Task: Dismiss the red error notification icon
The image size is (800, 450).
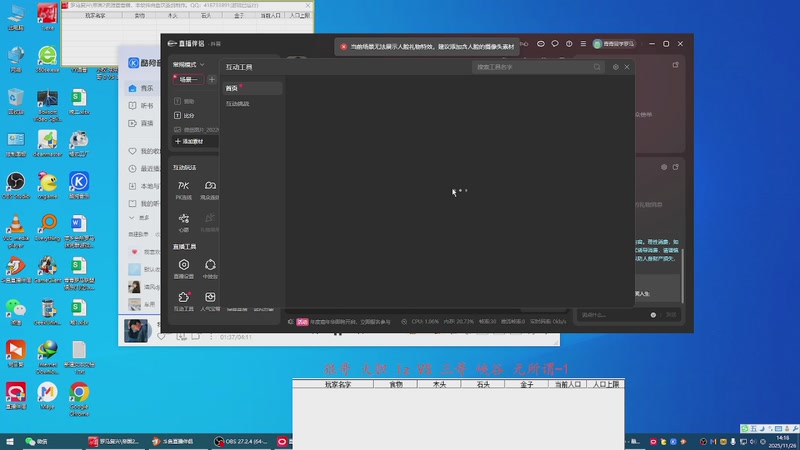Action: [x=343, y=46]
